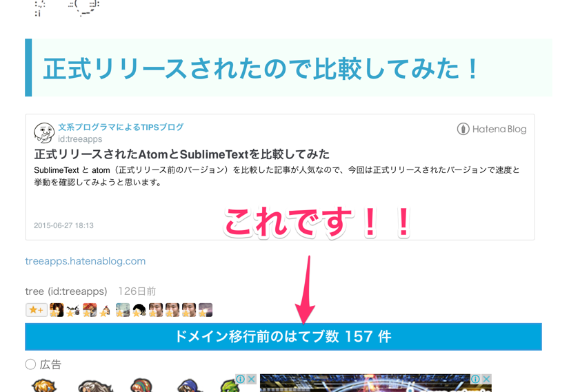Click the add star (★+) button
Image resolution: width=569 pixels, height=392 pixels.
pos(37,310)
